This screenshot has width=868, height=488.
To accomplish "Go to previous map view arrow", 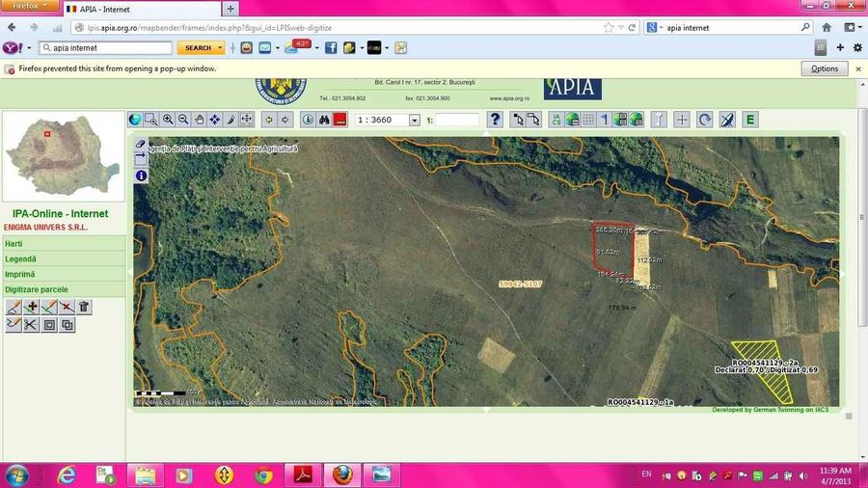I will [x=268, y=120].
